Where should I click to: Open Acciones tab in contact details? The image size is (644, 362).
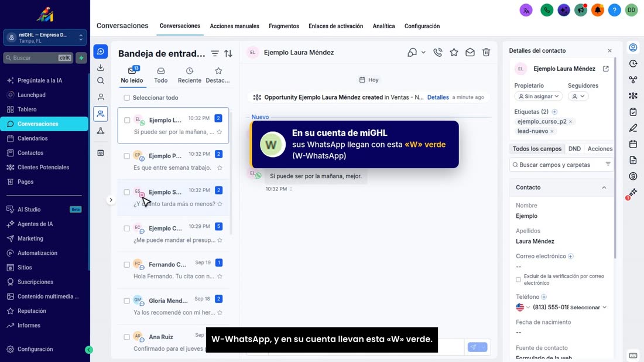pos(600,149)
